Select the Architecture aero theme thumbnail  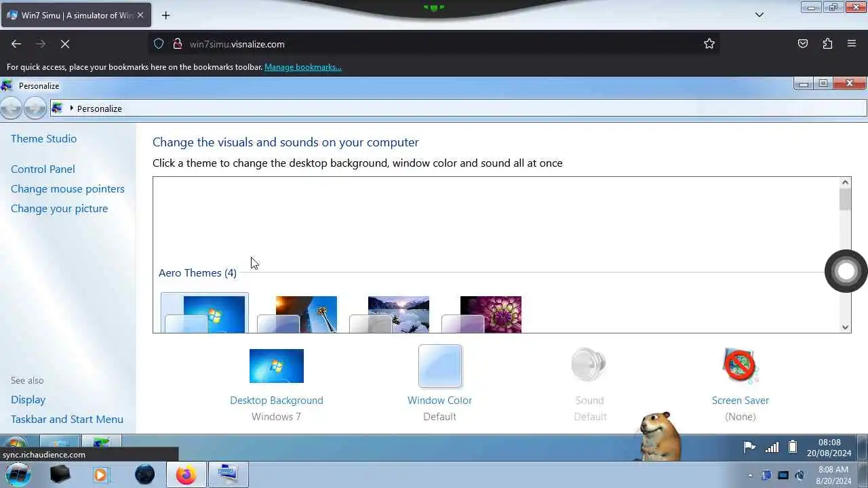pos(297,314)
